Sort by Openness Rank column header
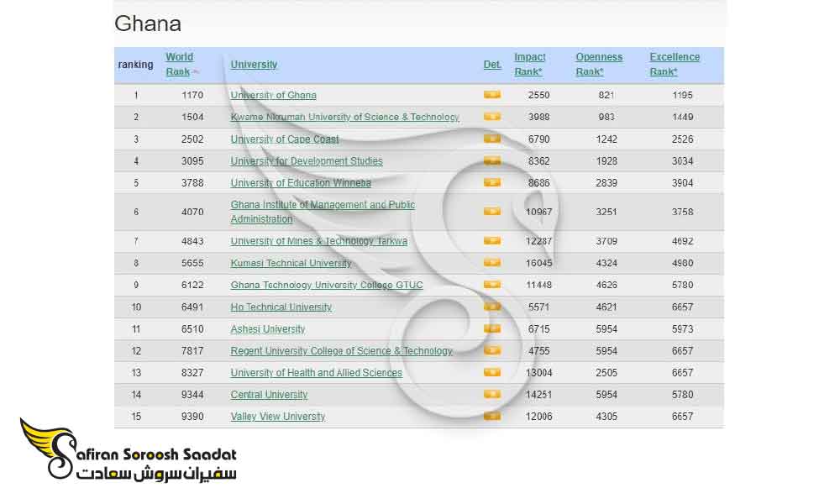Image resolution: width=840 pixels, height=504 pixels. coord(599,65)
